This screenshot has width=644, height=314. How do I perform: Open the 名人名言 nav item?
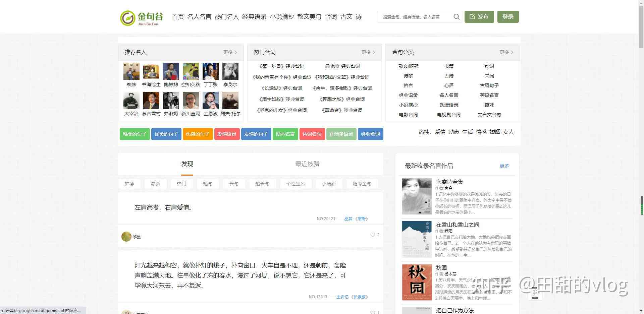pyautogui.click(x=199, y=17)
